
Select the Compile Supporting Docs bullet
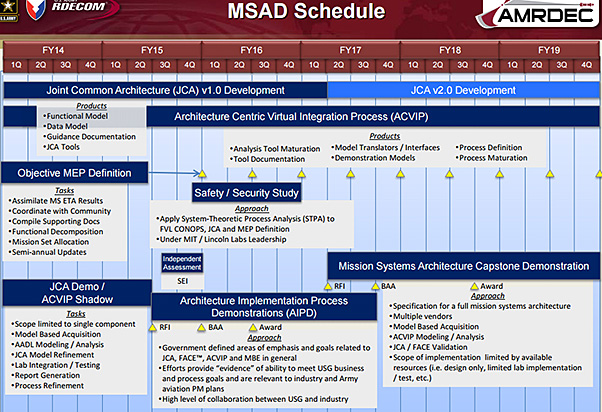point(54,222)
